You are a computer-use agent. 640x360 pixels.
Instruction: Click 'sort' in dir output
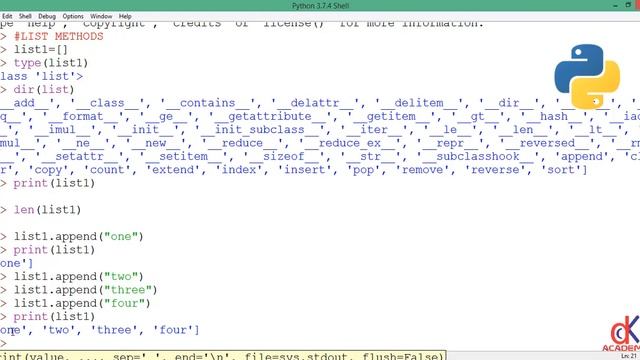[x=561, y=170]
